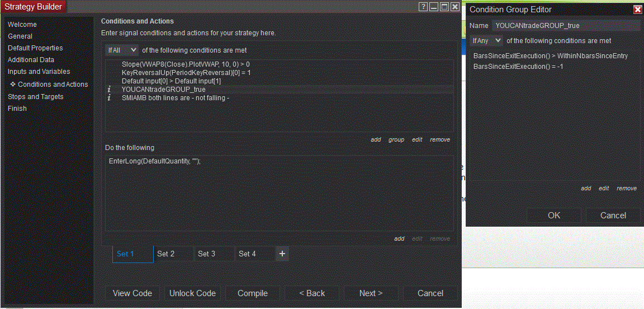Close the Condition Group Editor window
The height and width of the screenshot is (309, 644).
(x=638, y=10)
